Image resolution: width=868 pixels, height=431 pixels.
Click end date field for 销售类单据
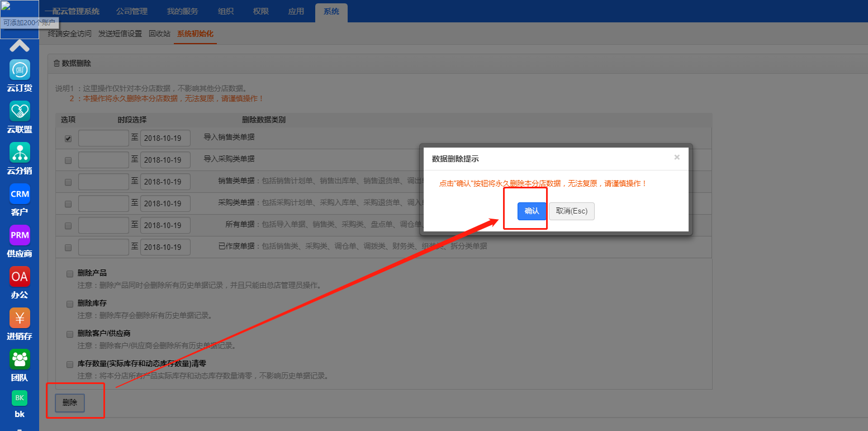[x=165, y=182]
